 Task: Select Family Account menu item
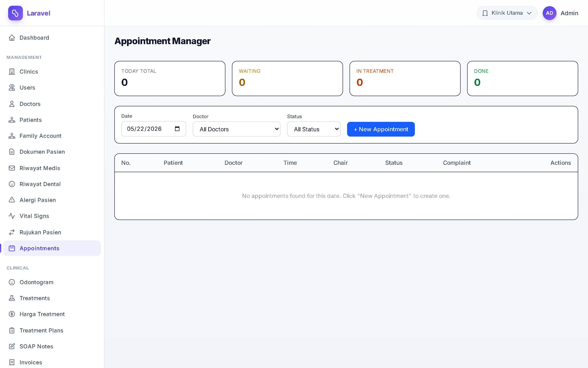pyautogui.click(x=52, y=136)
